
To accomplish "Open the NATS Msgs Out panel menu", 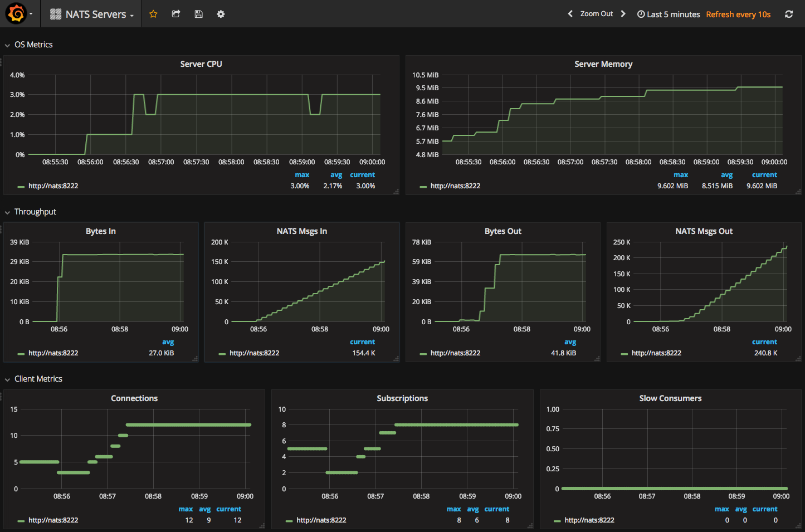I will [x=704, y=231].
